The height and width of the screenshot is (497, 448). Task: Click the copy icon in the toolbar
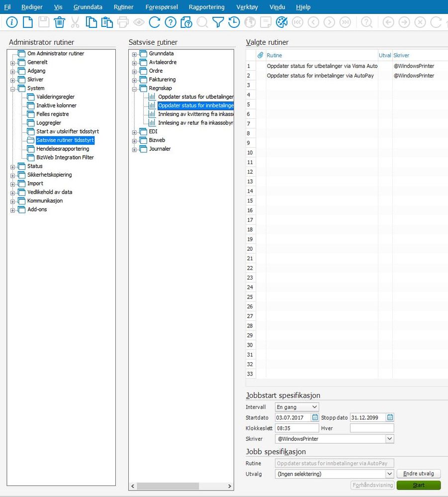click(91, 22)
